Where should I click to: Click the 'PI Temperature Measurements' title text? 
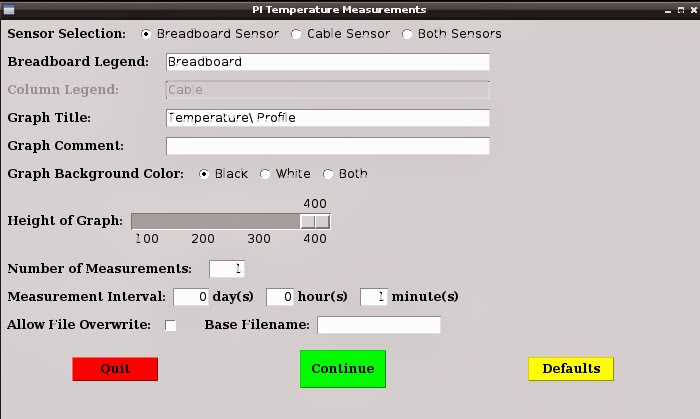tap(339, 10)
